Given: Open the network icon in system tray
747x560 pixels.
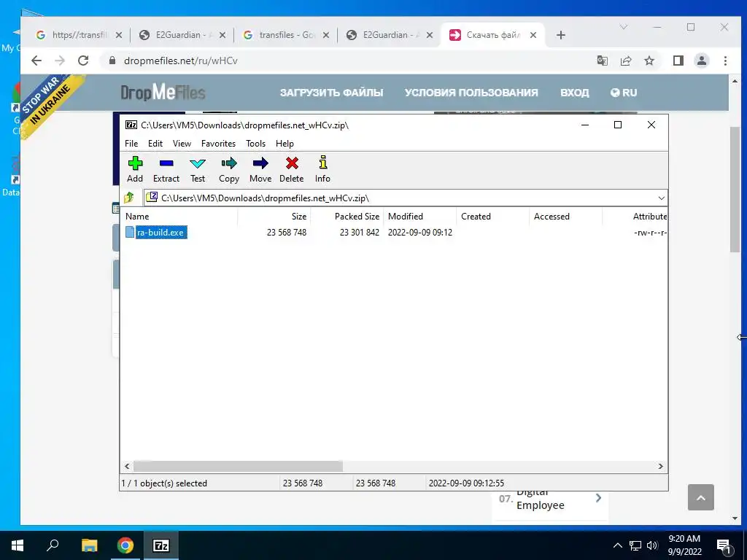Looking at the screenshot, I should pyautogui.click(x=635, y=545).
